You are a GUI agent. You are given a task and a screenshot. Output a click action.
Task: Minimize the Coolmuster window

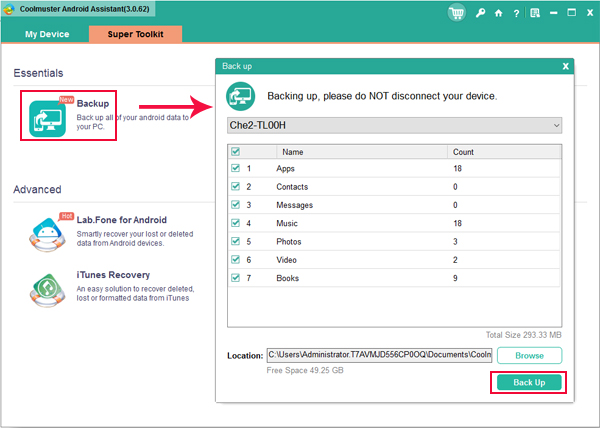pos(553,13)
